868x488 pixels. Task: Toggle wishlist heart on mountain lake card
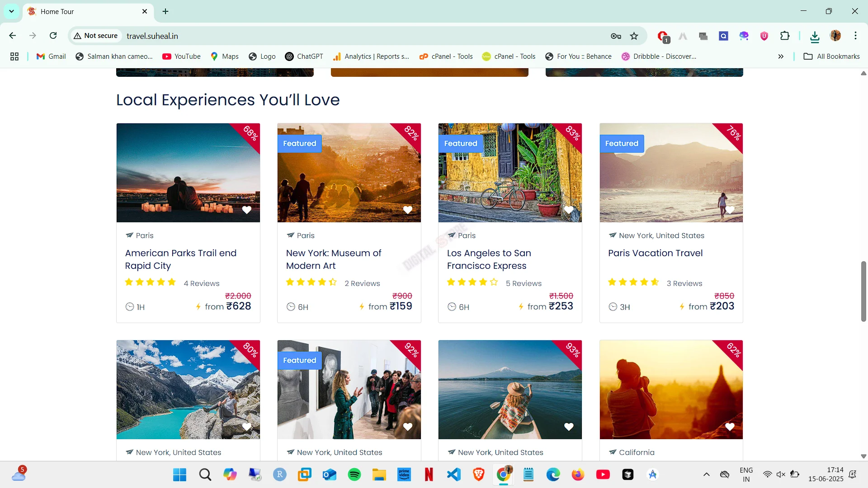pyautogui.click(x=246, y=427)
